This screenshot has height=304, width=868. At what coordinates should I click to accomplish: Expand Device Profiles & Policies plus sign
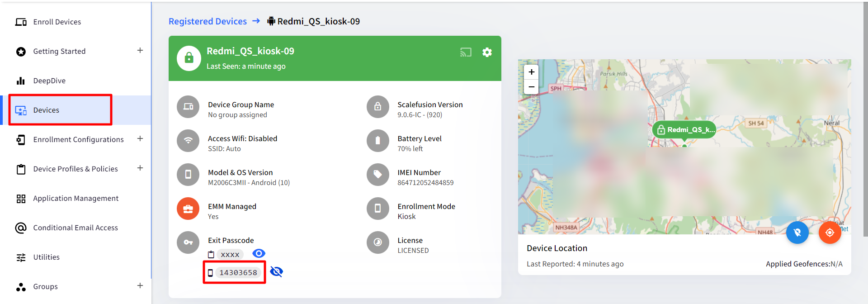[x=140, y=168]
